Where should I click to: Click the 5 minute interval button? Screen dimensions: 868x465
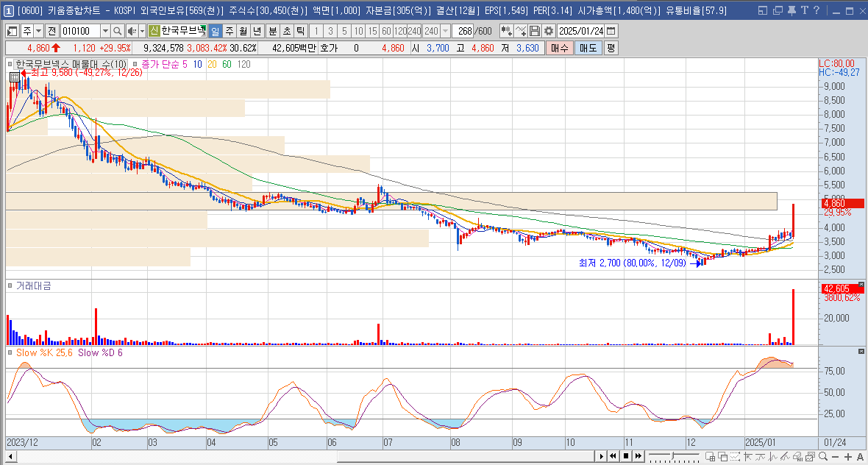[344, 31]
